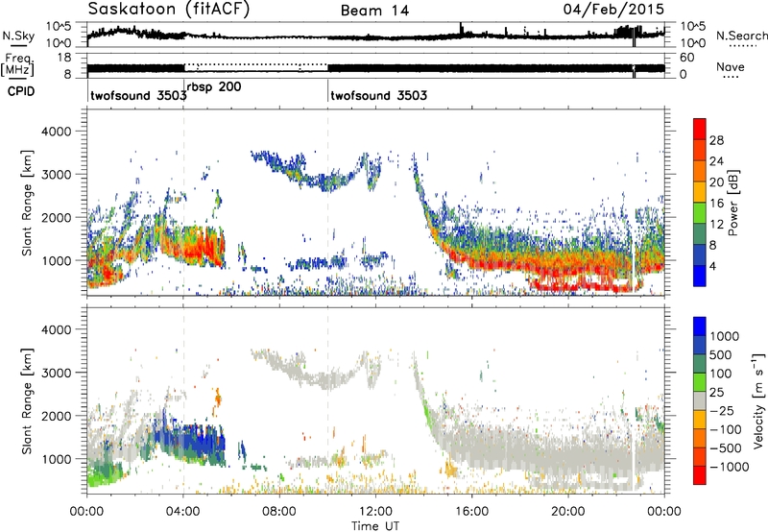Click the 'Saskatoon (fitACF)' title text

(169, 9)
